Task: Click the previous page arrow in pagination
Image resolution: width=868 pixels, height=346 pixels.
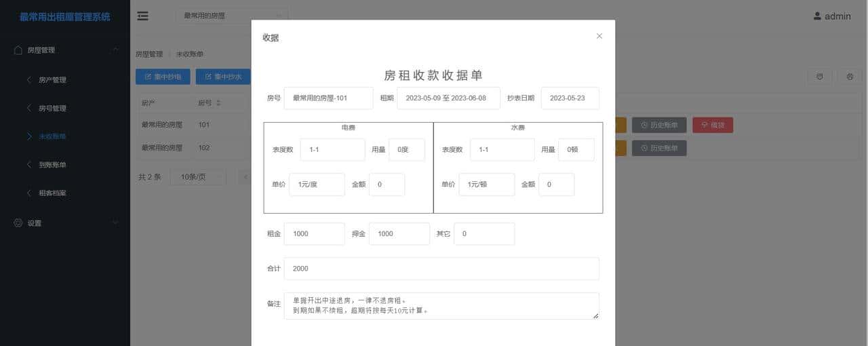Action: click(245, 177)
